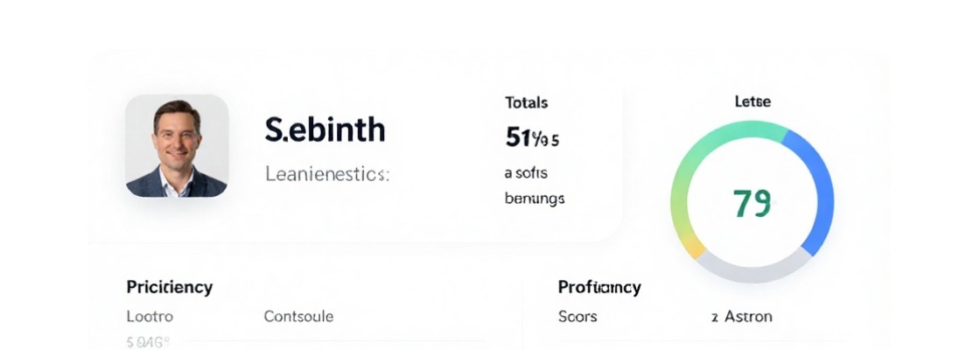
Task: Click the yellow segment of donut chart
Action: (x=688, y=247)
